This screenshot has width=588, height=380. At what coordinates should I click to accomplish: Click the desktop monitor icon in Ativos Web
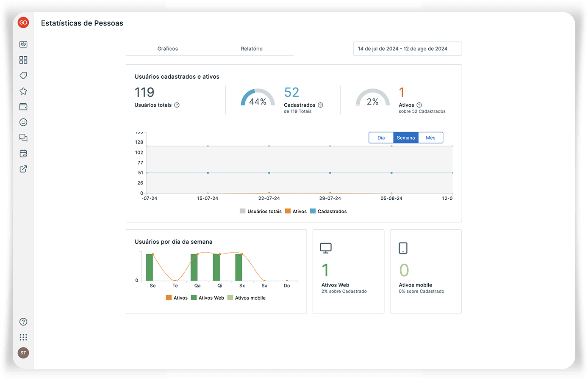coord(326,248)
